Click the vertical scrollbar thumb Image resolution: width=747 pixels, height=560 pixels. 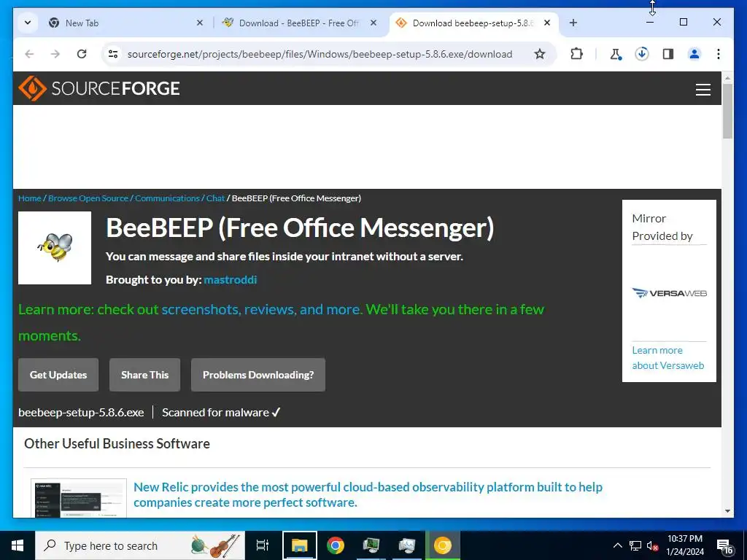point(727,111)
